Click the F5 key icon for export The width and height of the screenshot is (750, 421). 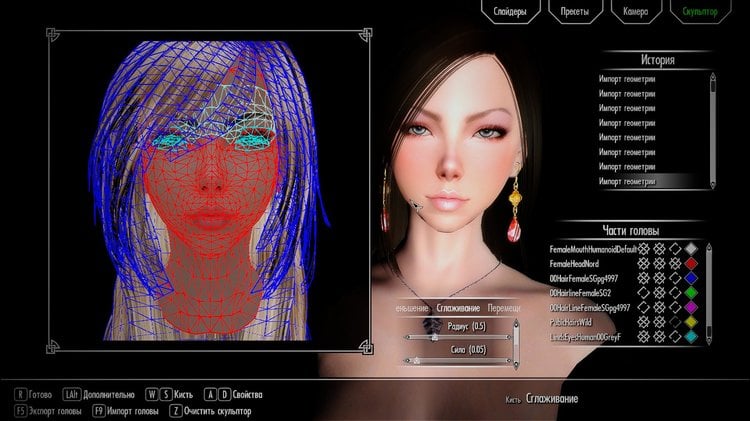21,411
